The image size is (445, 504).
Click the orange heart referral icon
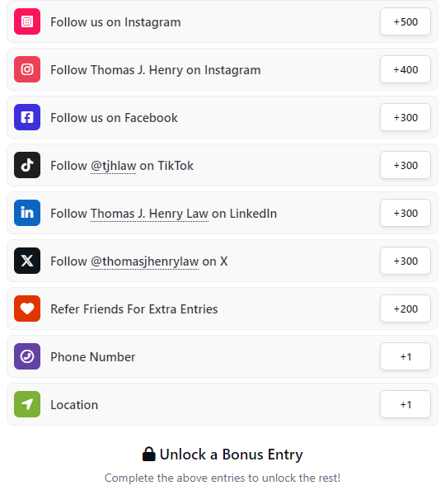click(x=27, y=309)
